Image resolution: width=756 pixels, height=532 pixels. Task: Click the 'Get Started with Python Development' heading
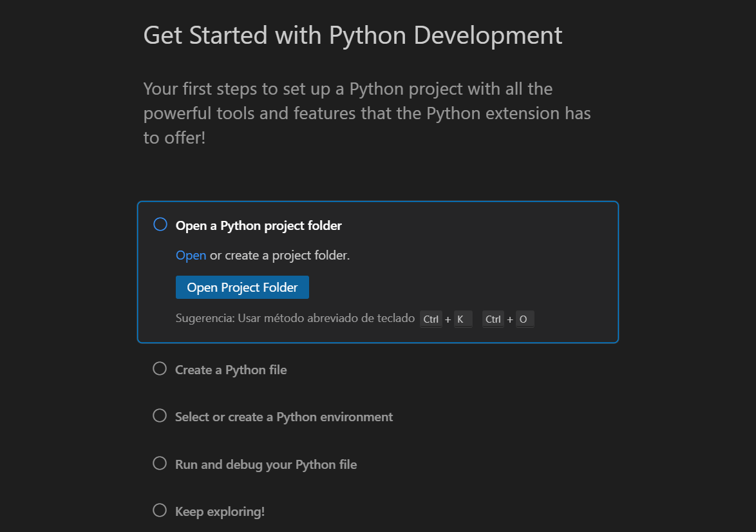(x=353, y=35)
